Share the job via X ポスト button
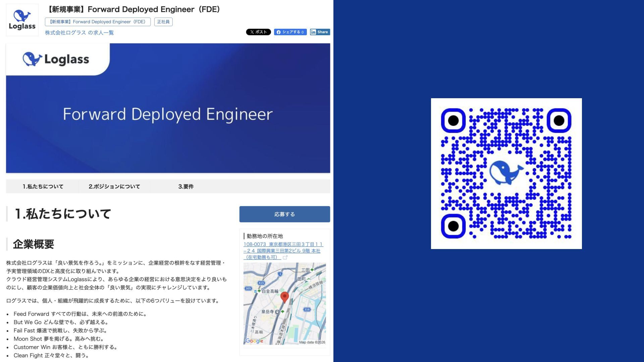The image size is (644, 362). point(258,32)
